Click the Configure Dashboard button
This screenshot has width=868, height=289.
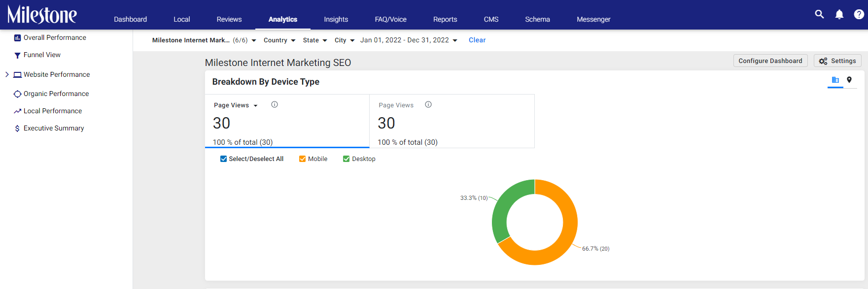[x=770, y=61]
